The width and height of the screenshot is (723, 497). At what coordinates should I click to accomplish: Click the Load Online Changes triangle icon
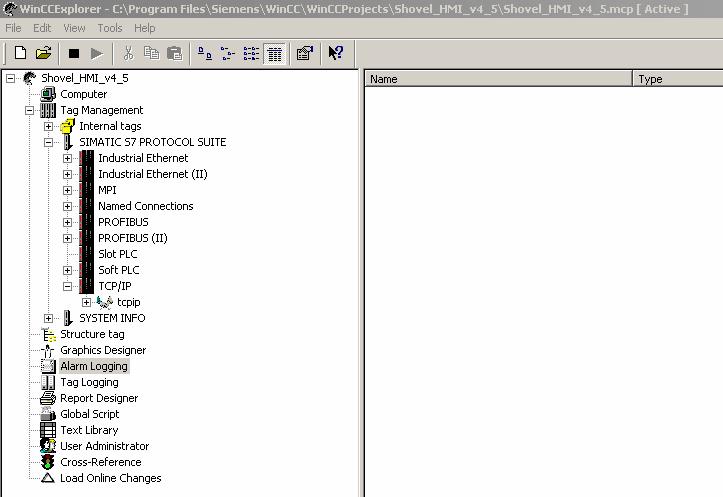click(48, 478)
